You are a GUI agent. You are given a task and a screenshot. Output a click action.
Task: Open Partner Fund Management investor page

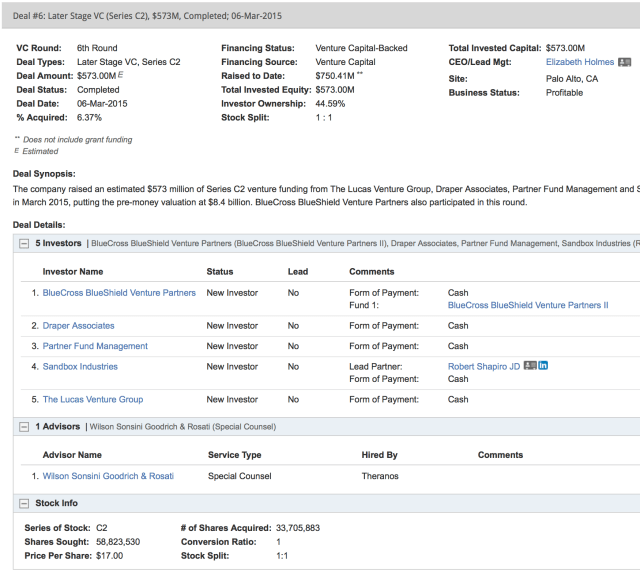pyautogui.click(x=95, y=346)
